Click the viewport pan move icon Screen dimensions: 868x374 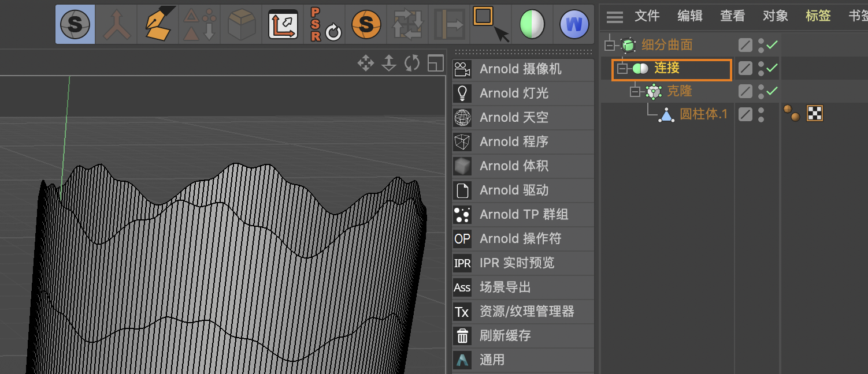click(366, 63)
